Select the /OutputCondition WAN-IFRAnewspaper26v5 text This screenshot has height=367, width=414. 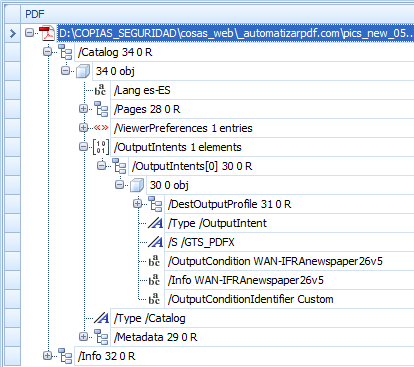[275, 261]
